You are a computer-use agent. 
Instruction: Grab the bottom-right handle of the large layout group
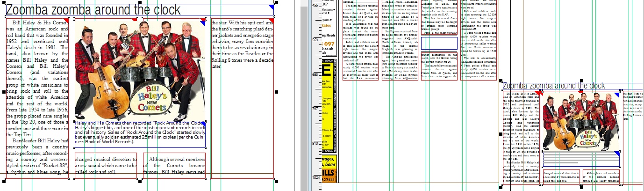(276, 181)
